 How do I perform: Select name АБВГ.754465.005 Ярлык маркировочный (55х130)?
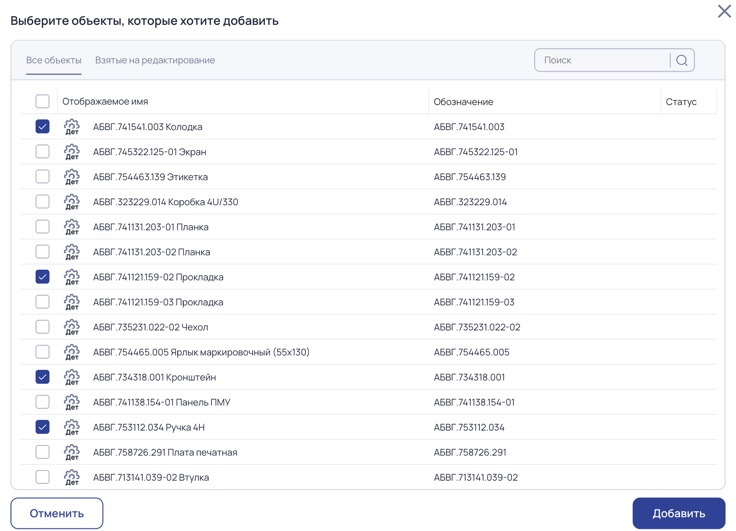(x=201, y=352)
